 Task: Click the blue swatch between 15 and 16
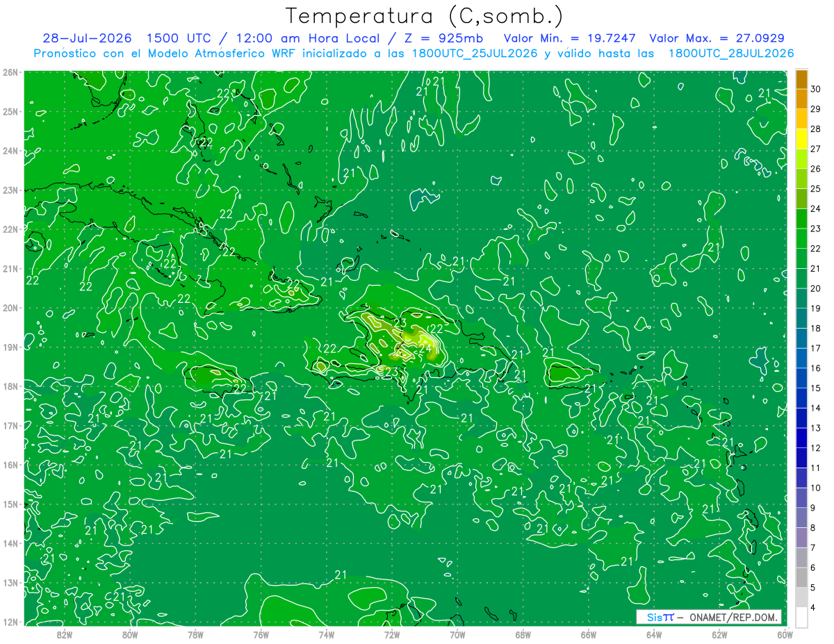(801, 378)
